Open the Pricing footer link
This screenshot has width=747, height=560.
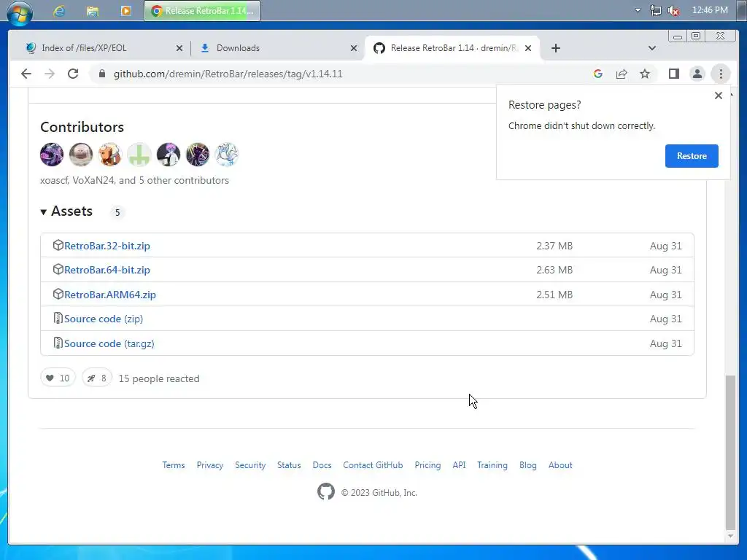tap(427, 465)
